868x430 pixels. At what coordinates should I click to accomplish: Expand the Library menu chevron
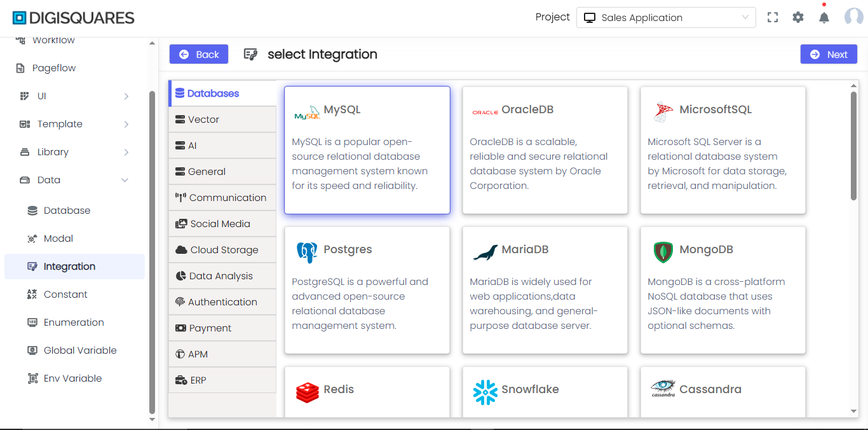click(x=126, y=152)
